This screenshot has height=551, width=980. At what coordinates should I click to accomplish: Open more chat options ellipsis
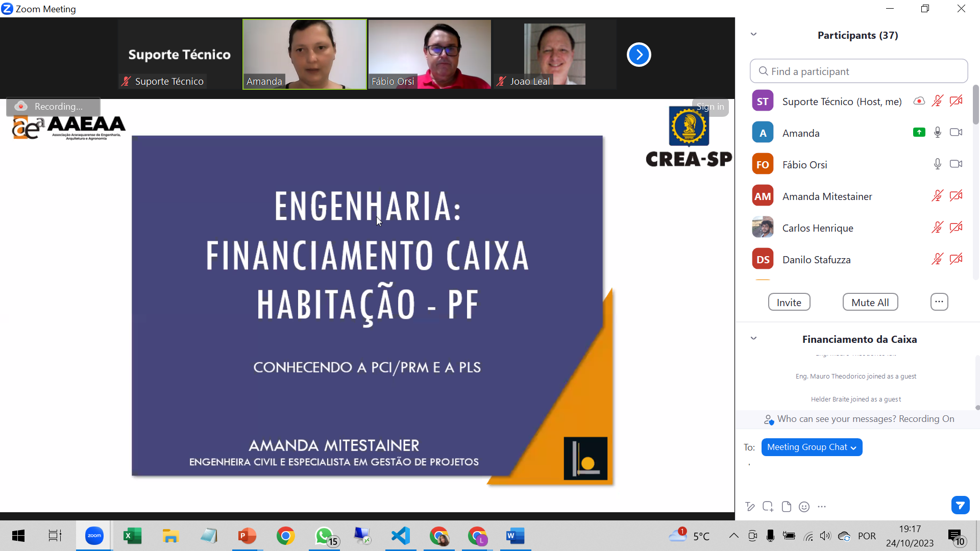[x=821, y=507]
